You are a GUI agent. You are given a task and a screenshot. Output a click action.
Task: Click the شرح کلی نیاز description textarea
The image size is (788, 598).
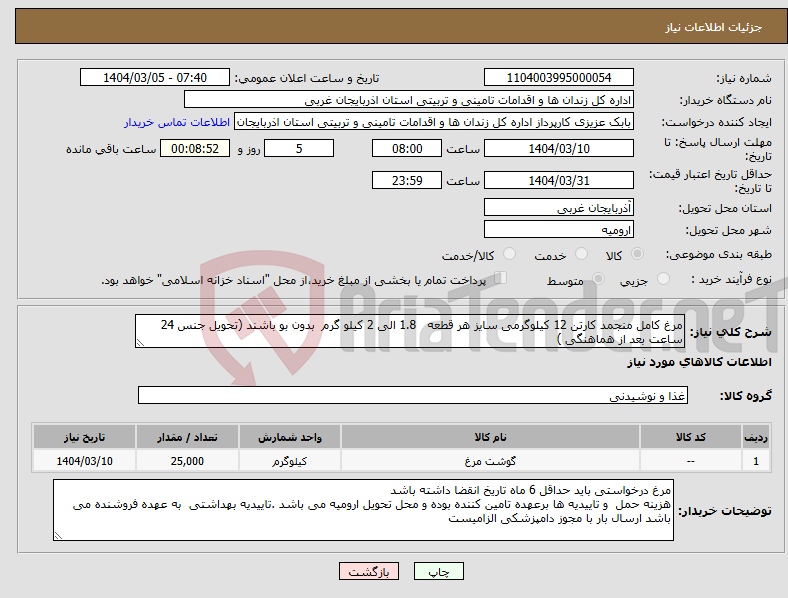pos(410,332)
